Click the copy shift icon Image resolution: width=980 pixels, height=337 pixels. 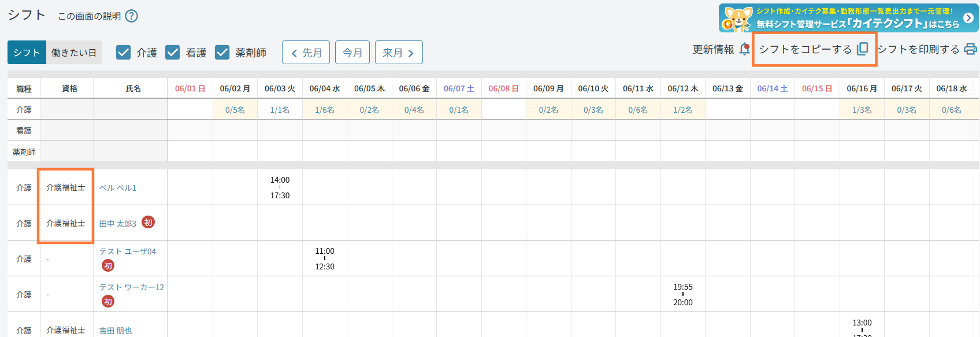pos(862,49)
